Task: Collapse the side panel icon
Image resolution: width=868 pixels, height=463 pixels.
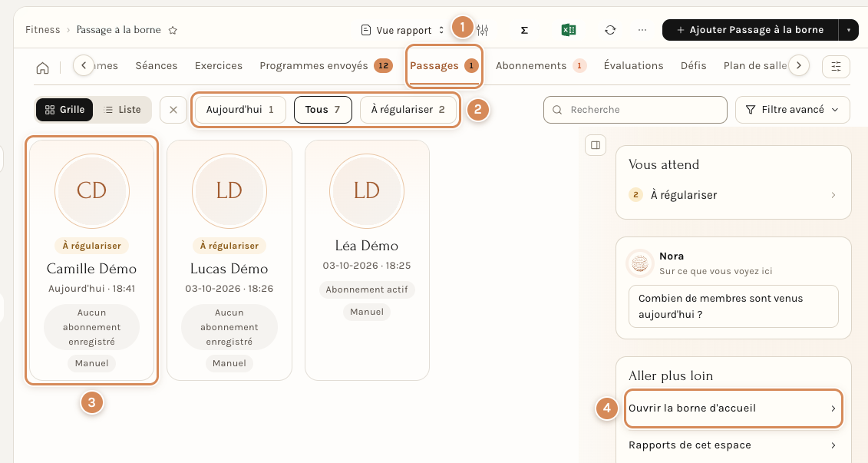Action: coord(596,145)
